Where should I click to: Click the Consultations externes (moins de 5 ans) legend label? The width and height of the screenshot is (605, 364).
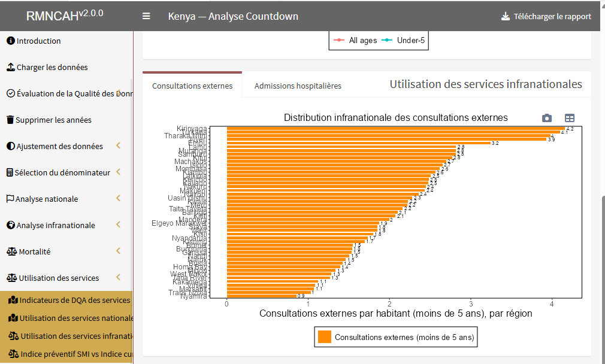(x=404, y=338)
